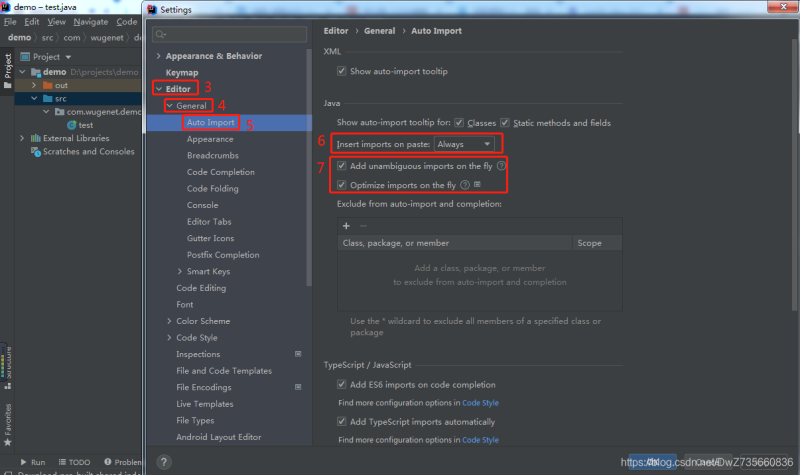Click General in the settings breadcrumb
The width and height of the screenshot is (800, 475).
380,31
